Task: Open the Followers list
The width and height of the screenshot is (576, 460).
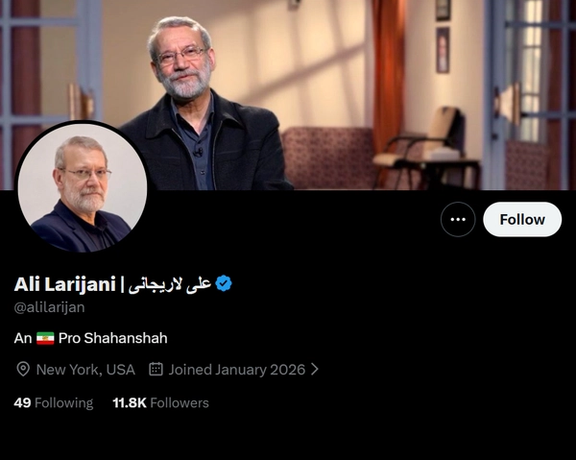Action: pyautogui.click(x=161, y=403)
